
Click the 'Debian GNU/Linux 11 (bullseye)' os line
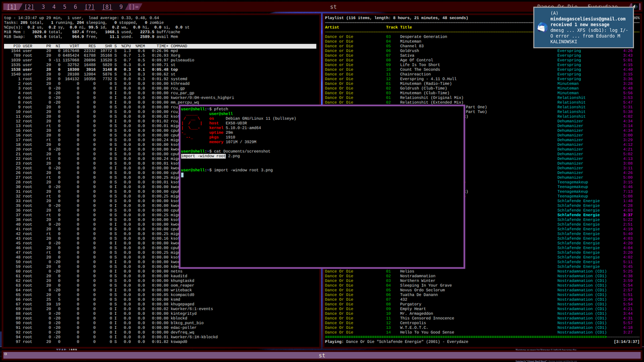pos(253,119)
